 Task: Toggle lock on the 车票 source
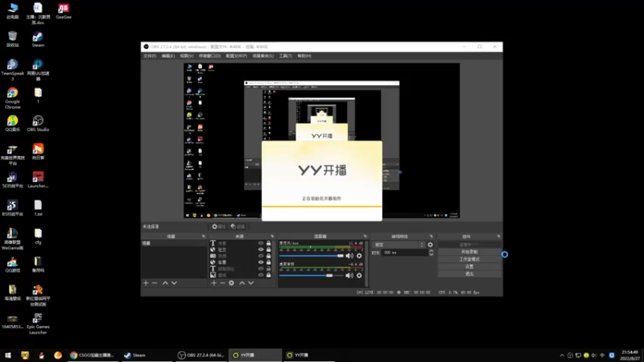click(269, 262)
